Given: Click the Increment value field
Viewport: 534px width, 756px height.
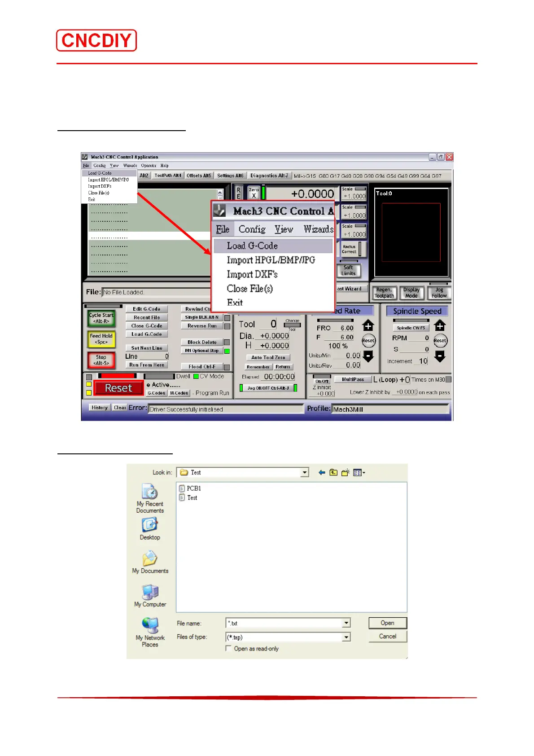Looking at the screenshot, I should [421, 361].
